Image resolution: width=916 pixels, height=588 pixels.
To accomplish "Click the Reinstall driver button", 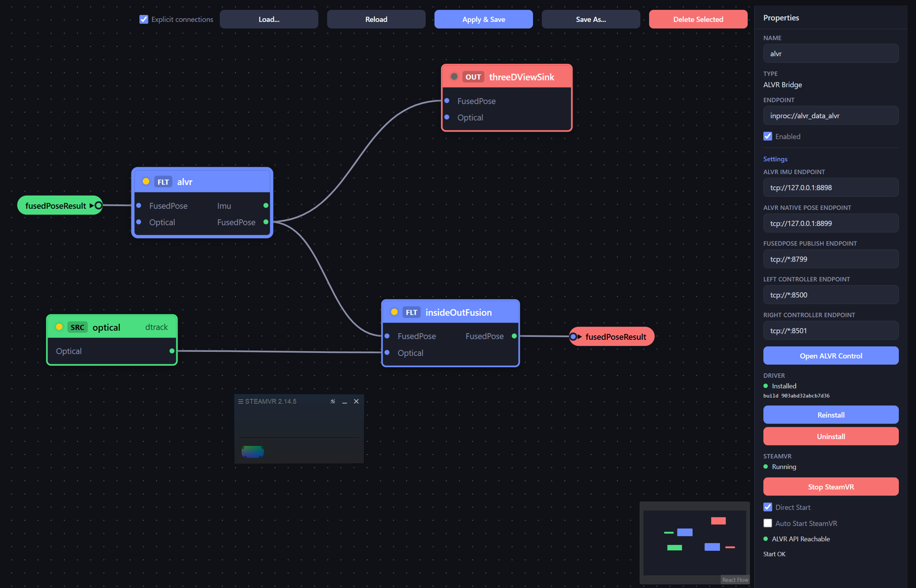I will coord(831,415).
